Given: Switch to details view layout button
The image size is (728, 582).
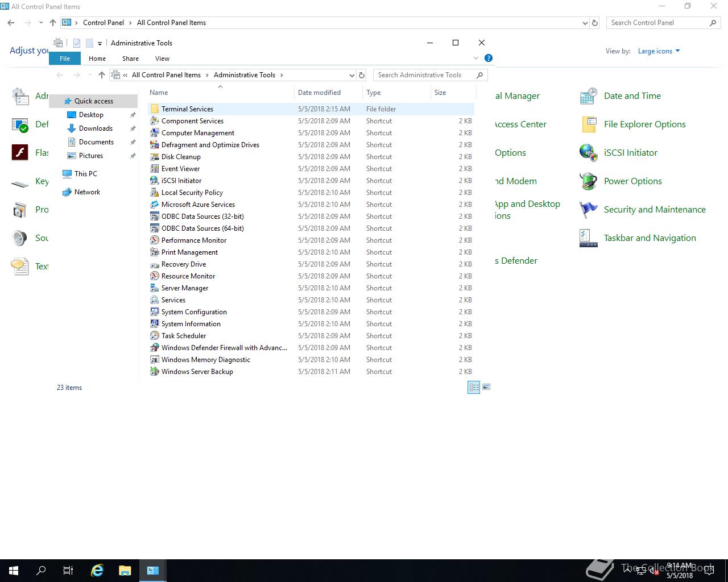Looking at the screenshot, I should tap(474, 387).
